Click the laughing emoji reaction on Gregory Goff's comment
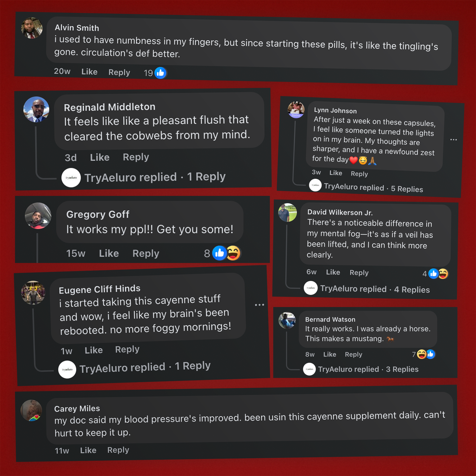 pyautogui.click(x=234, y=253)
